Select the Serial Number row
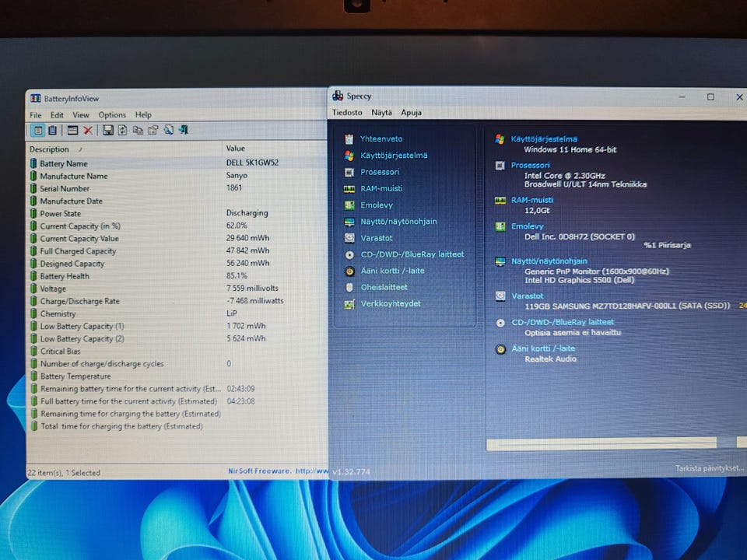 [x=177, y=188]
